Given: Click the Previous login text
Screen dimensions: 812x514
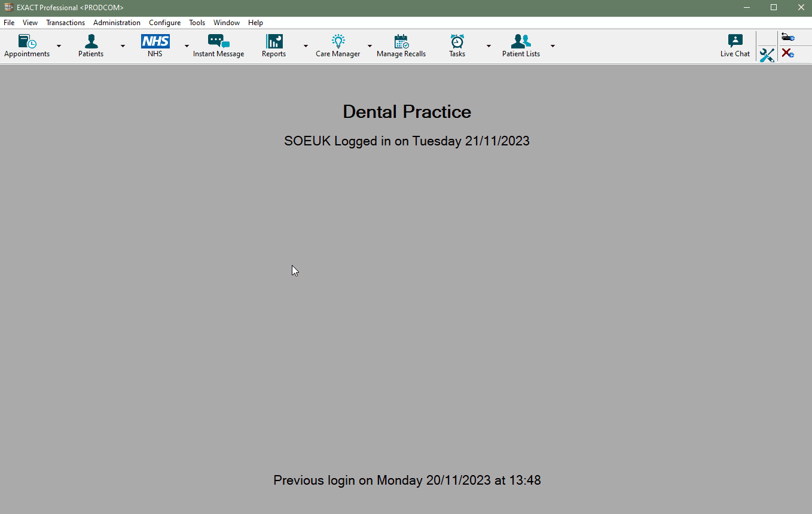Looking at the screenshot, I should pos(407,480).
